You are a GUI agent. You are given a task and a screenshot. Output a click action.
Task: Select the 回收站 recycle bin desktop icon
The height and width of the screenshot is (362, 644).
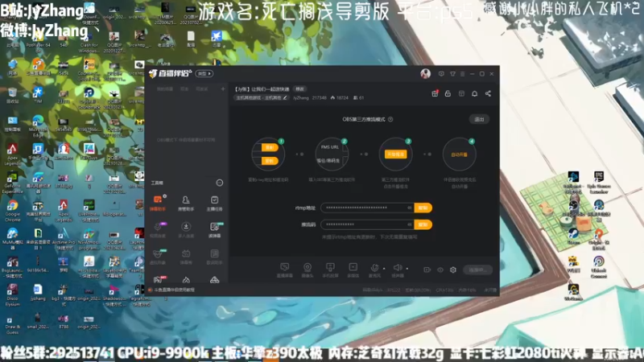point(12,95)
